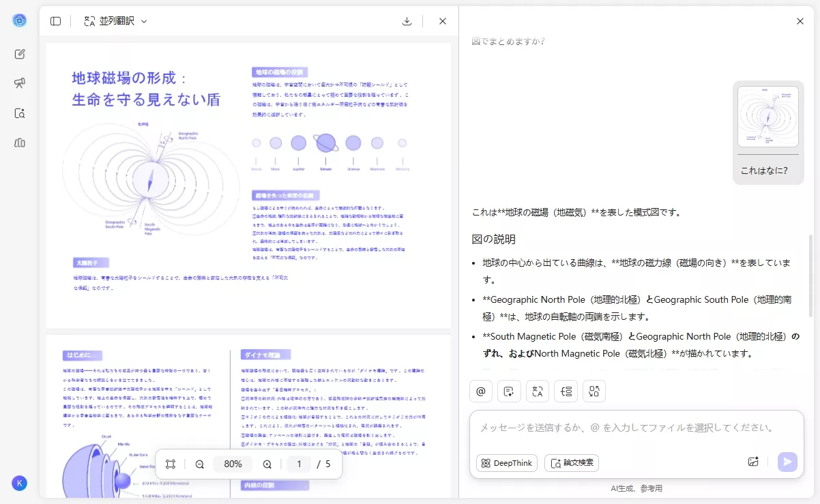Click the send message button
The height and width of the screenshot is (504, 820).
pyautogui.click(x=787, y=462)
